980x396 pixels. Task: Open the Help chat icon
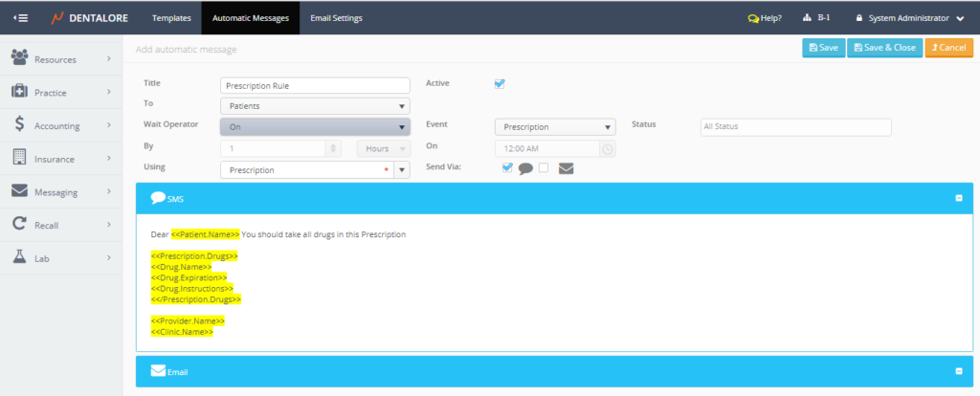point(753,17)
